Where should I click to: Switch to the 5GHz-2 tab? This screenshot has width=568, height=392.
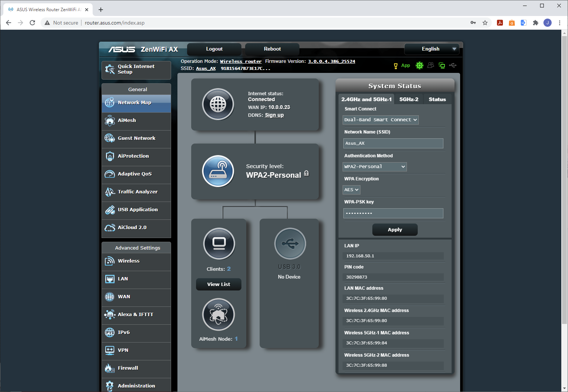pyautogui.click(x=408, y=99)
